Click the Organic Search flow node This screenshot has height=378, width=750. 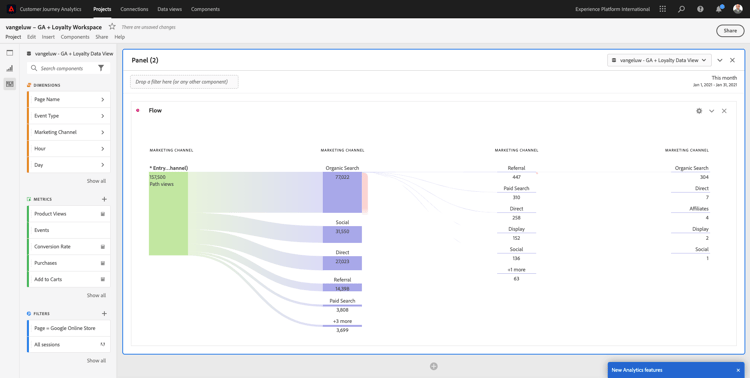click(x=342, y=192)
